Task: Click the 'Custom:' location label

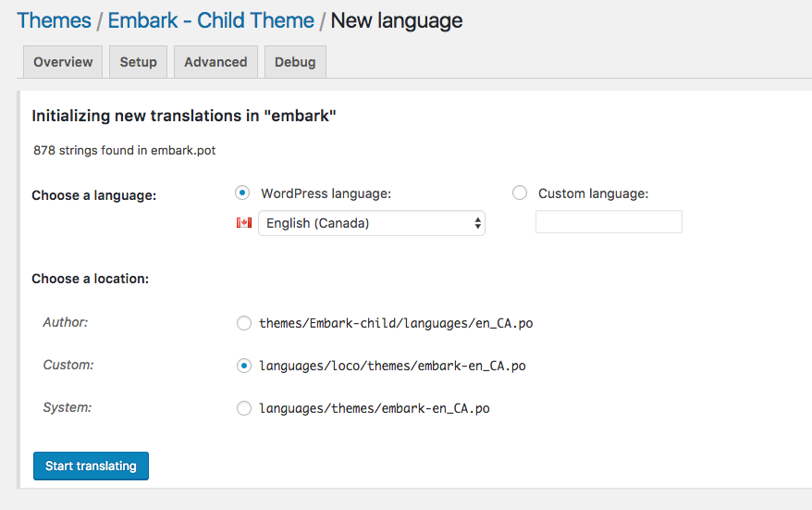Action: tap(68, 365)
